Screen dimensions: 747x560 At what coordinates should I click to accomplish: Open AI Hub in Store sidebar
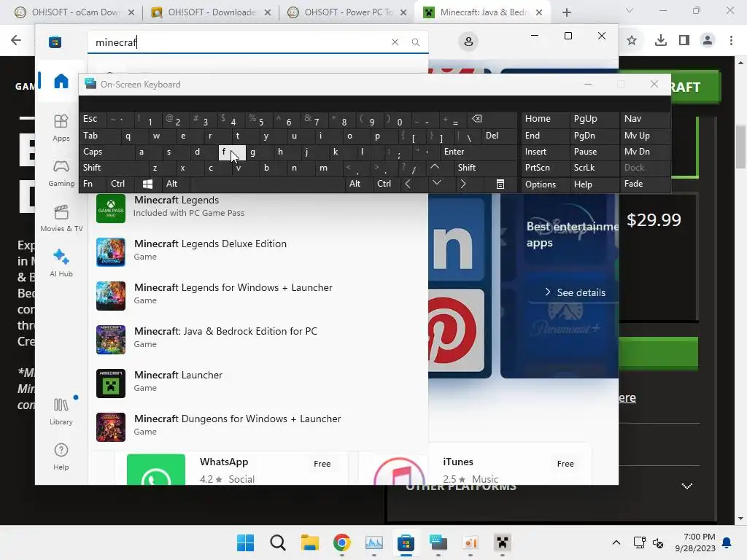61,263
